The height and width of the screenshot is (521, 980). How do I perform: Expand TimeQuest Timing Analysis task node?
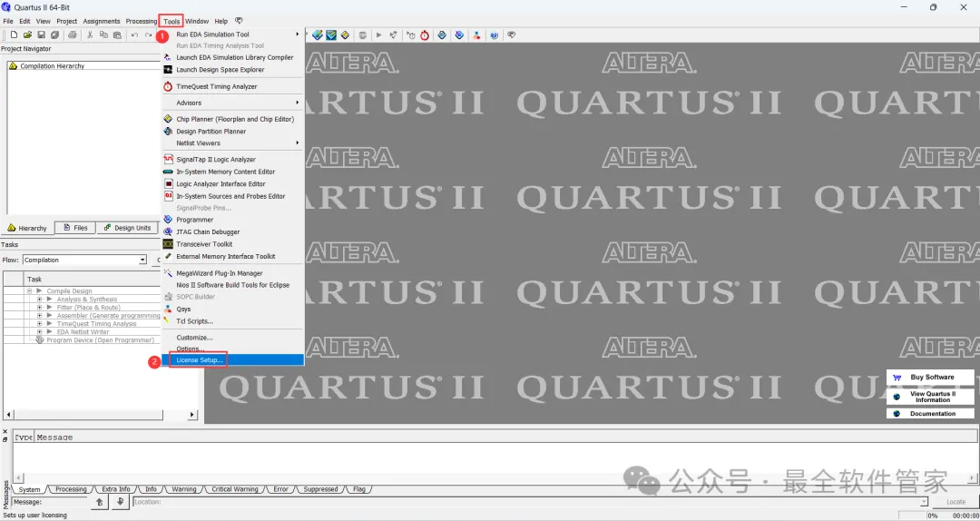click(39, 323)
